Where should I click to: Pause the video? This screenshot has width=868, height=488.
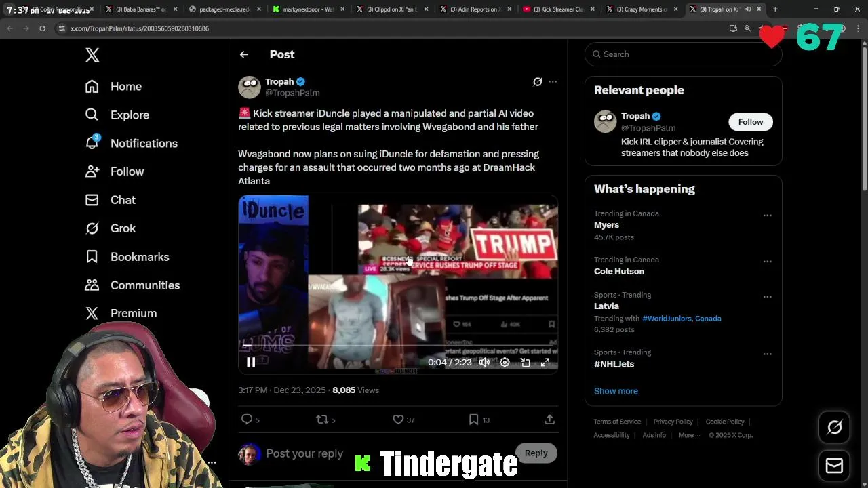[251, 363]
